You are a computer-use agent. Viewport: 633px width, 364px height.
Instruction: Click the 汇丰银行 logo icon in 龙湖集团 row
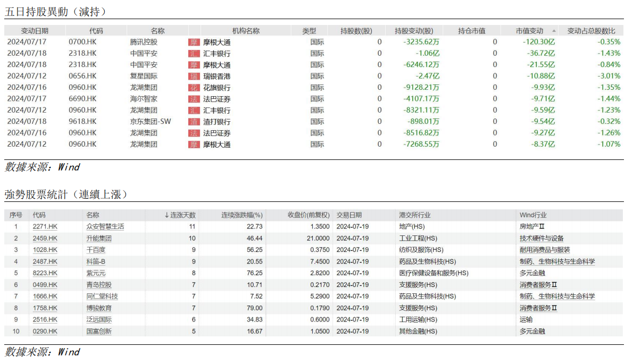pos(194,110)
